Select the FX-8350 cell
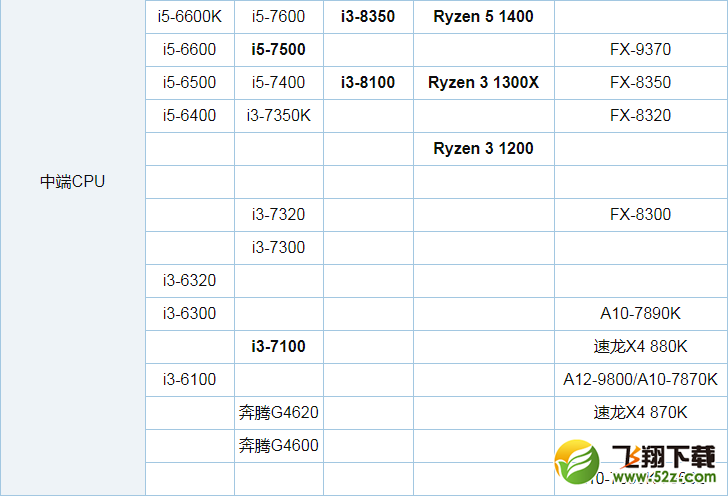 pos(640,83)
